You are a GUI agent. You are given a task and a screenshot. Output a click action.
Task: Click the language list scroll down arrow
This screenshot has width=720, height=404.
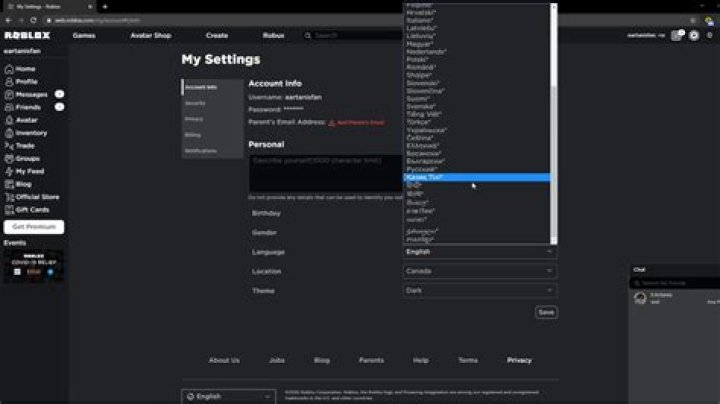(x=554, y=241)
